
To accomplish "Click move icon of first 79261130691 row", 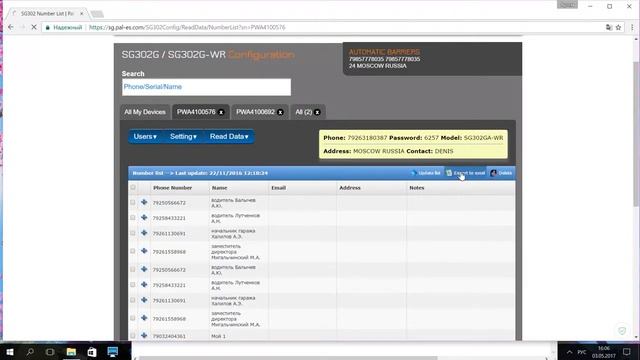I will pos(144,233).
